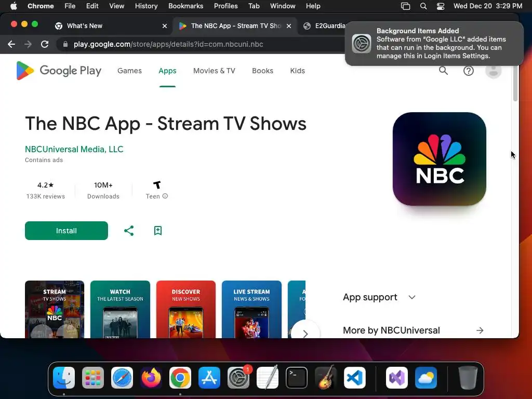Switch to the What's New tab

tap(109, 26)
